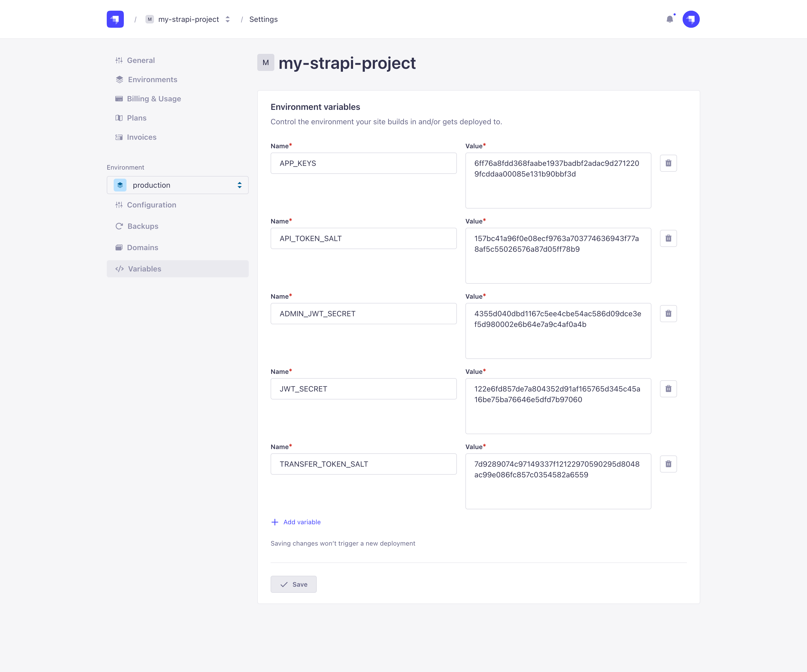
Task: Click the Variables code icon in sidebar
Action: (119, 269)
